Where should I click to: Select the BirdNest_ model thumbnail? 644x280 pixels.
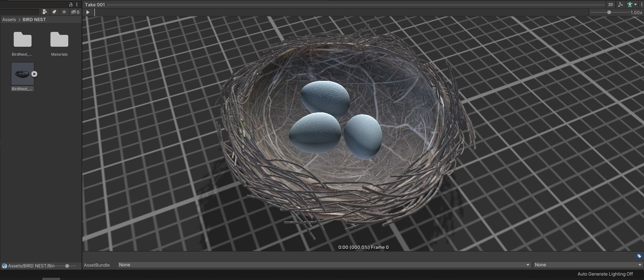click(22, 74)
